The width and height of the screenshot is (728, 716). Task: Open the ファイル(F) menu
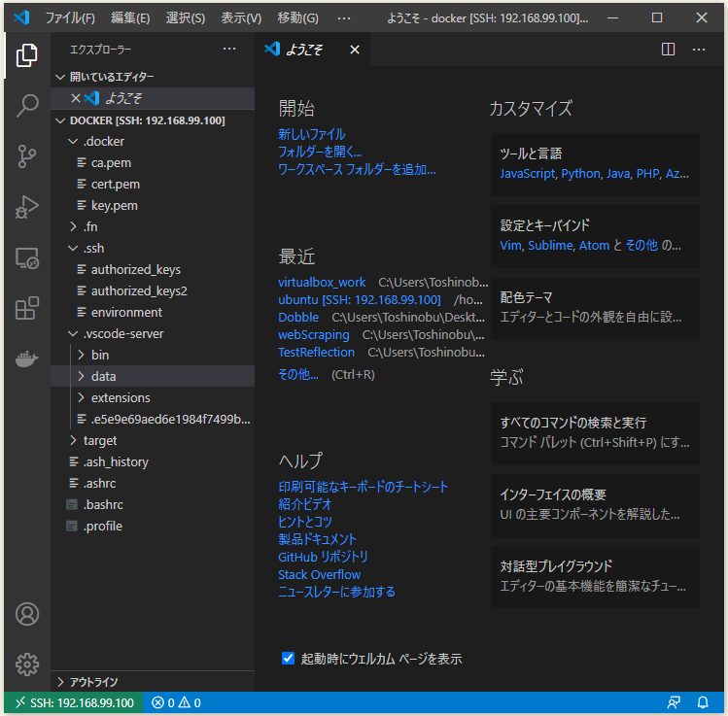click(x=70, y=18)
